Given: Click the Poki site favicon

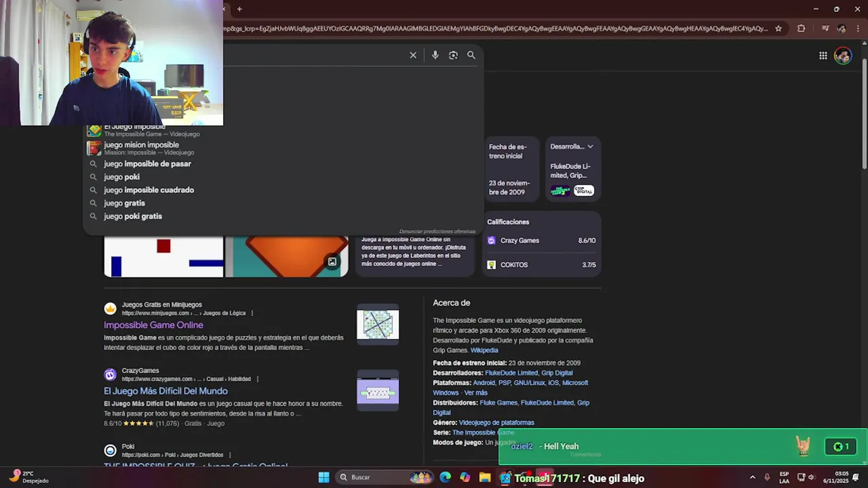Looking at the screenshot, I should click(x=110, y=450).
